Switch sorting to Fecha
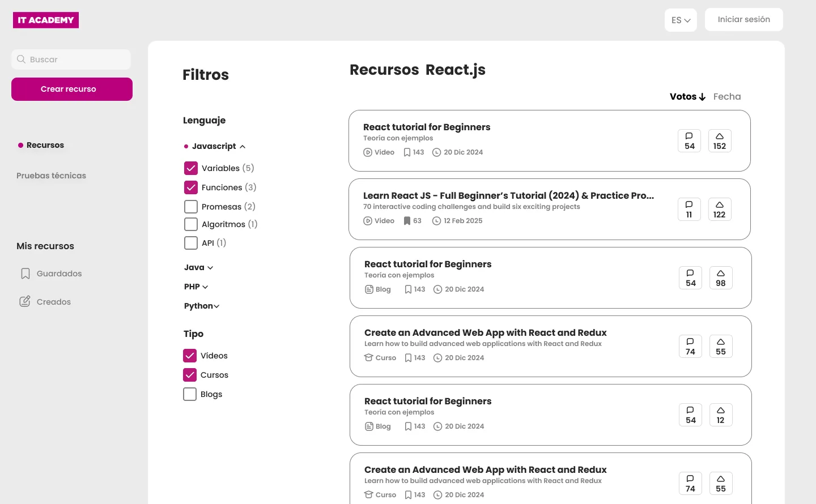 (x=727, y=96)
